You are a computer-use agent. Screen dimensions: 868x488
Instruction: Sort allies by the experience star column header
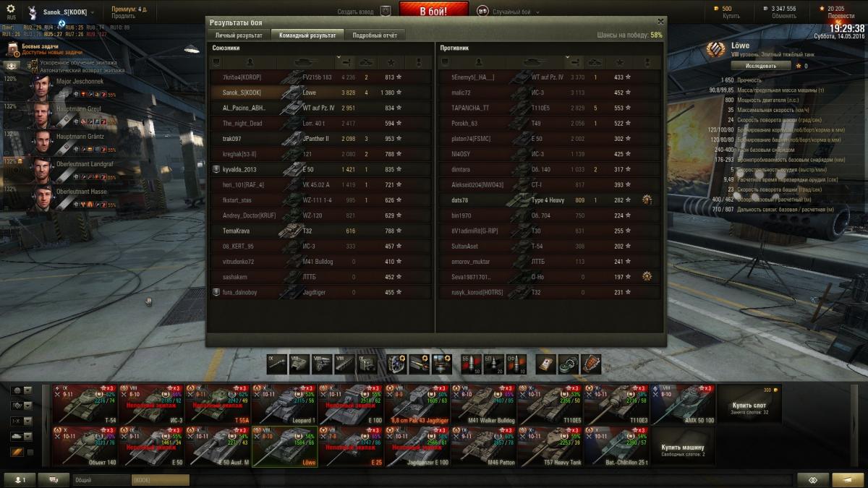391,63
